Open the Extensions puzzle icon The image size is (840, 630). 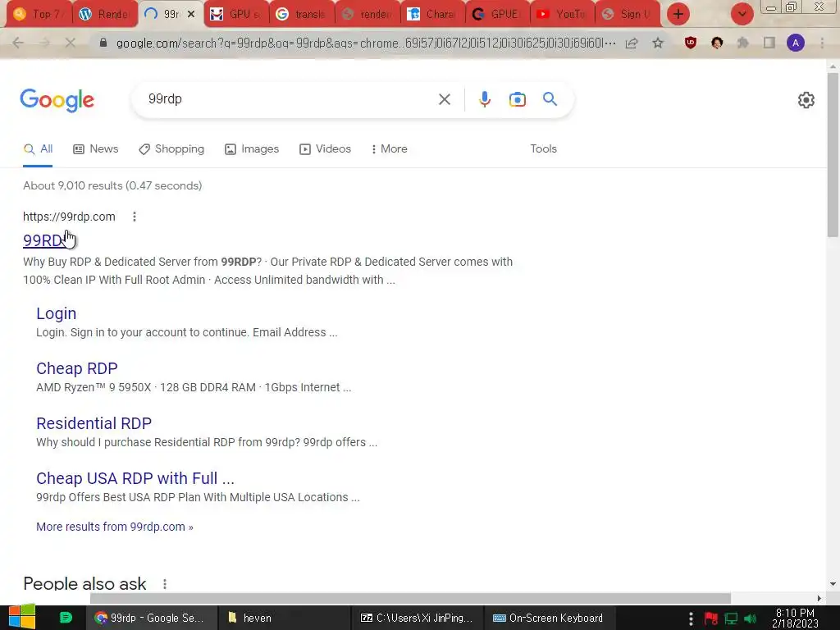[x=743, y=43]
